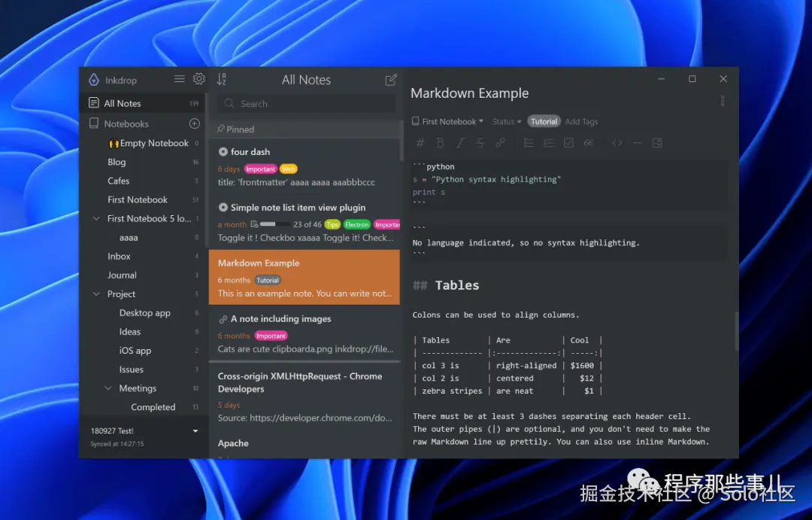Click the status icon beside 'four dash'
The image size is (812, 520).
pyautogui.click(x=223, y=151)
